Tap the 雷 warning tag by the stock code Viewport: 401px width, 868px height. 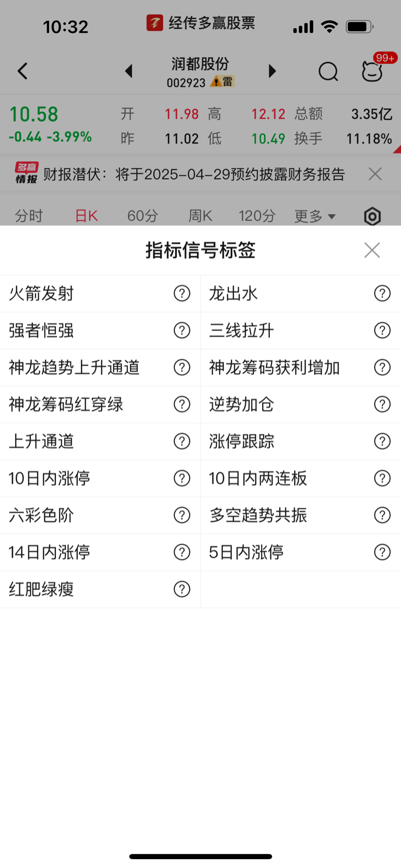[223, 82]
